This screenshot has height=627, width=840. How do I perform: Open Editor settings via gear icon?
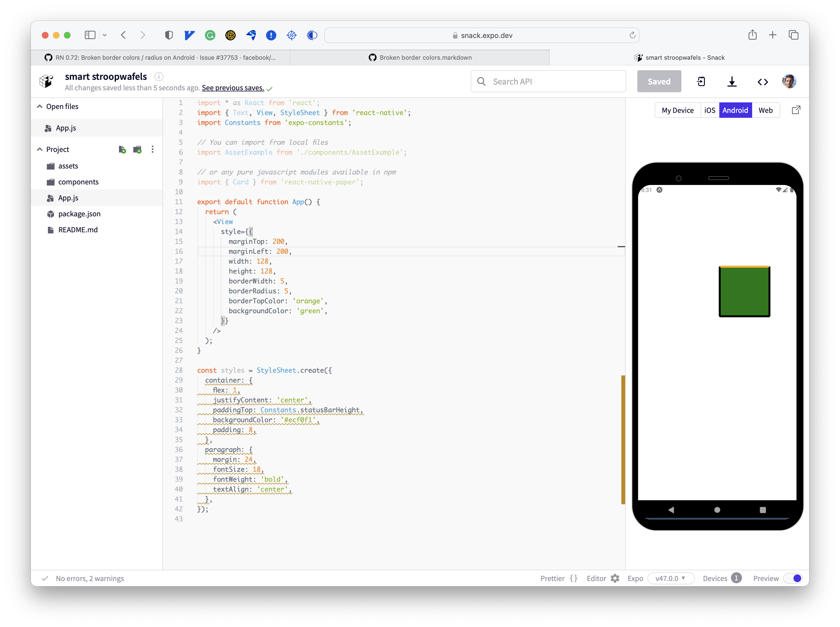coord(615,578)
